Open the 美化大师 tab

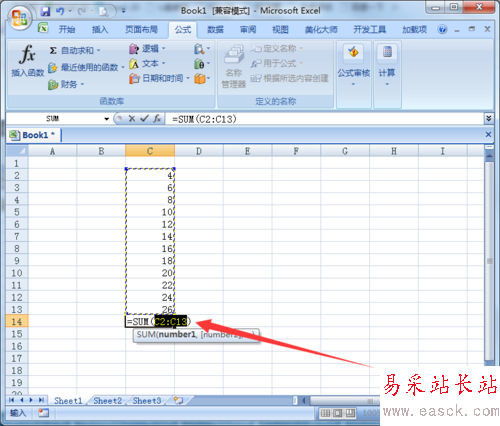tap(321, 30)
